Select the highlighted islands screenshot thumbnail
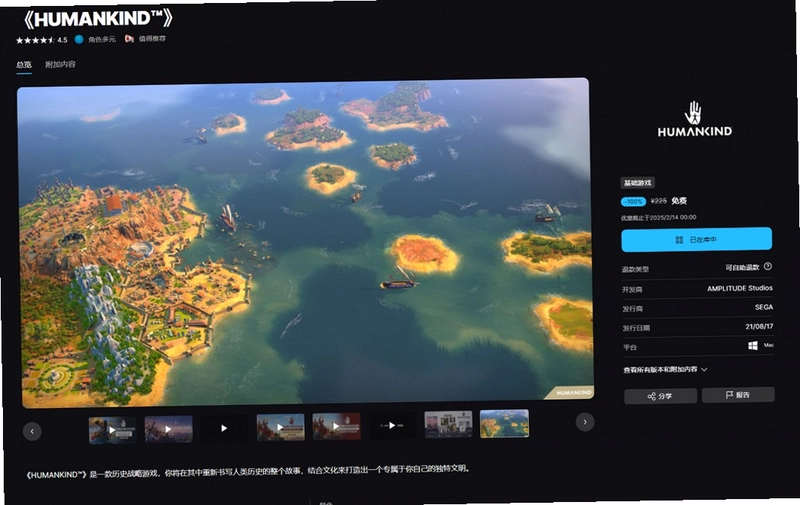 (x=505, y=423)
